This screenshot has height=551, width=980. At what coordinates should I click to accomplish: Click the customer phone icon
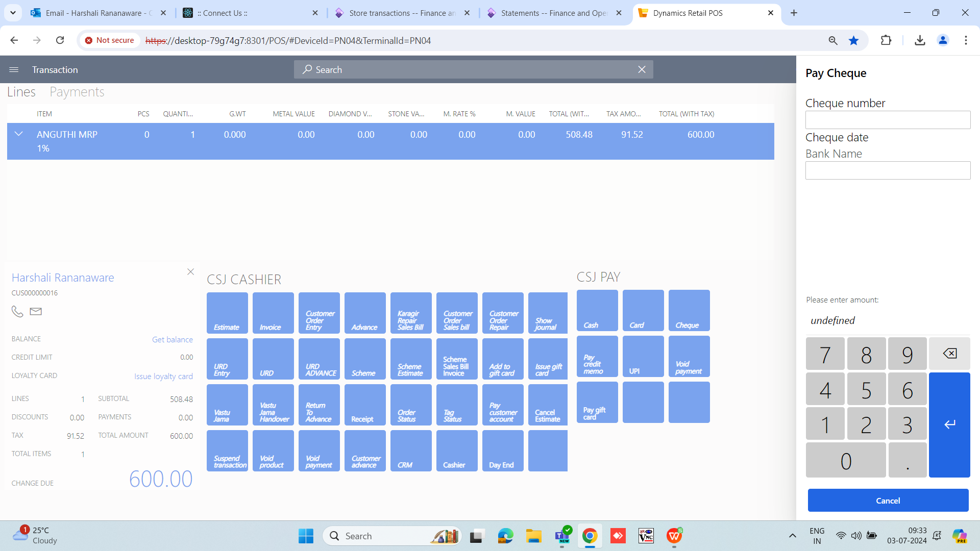click(x=17, y=311)
